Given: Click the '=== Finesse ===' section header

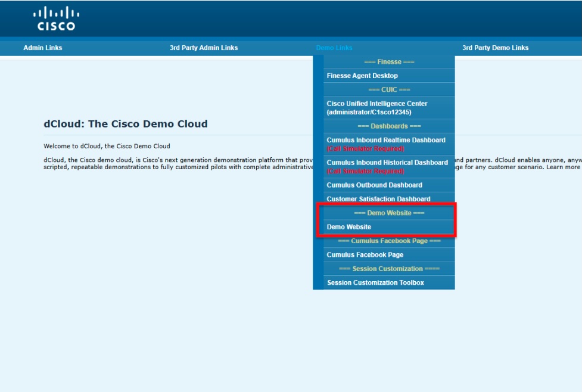Looking at the screenshot, I should point(389,62).
